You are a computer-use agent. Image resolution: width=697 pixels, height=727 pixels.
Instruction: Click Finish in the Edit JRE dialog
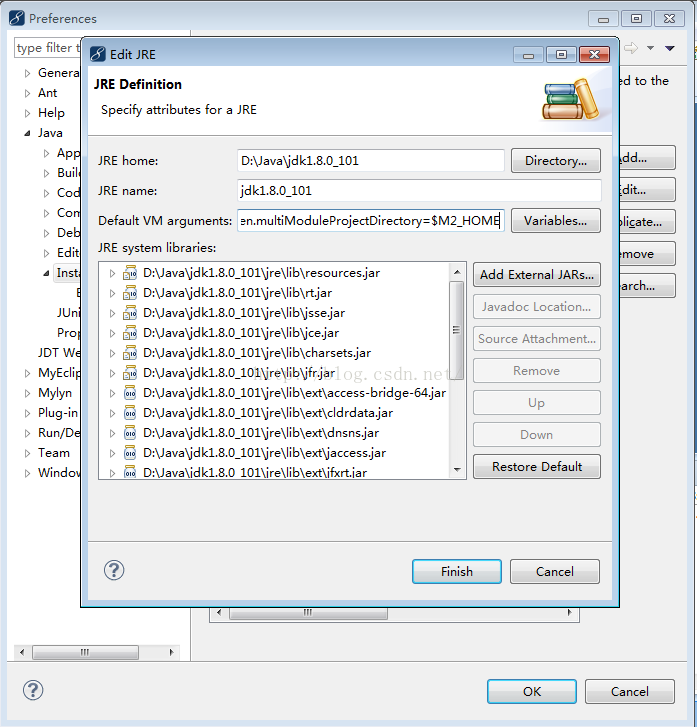(457, 571)
